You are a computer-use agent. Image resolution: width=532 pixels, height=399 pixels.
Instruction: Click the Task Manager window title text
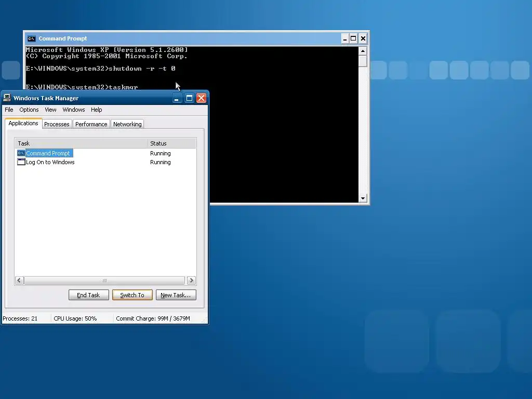[x=46, y=98]
